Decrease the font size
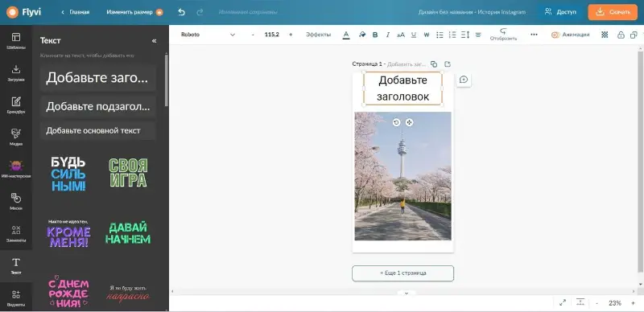The height and width of the screenshot is (312, 644). click(253, 35)
